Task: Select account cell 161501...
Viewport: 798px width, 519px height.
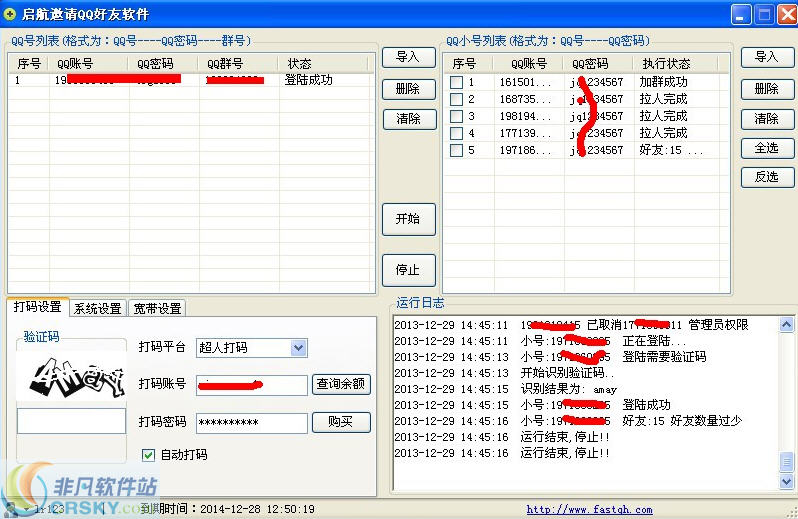Action: 525,82
